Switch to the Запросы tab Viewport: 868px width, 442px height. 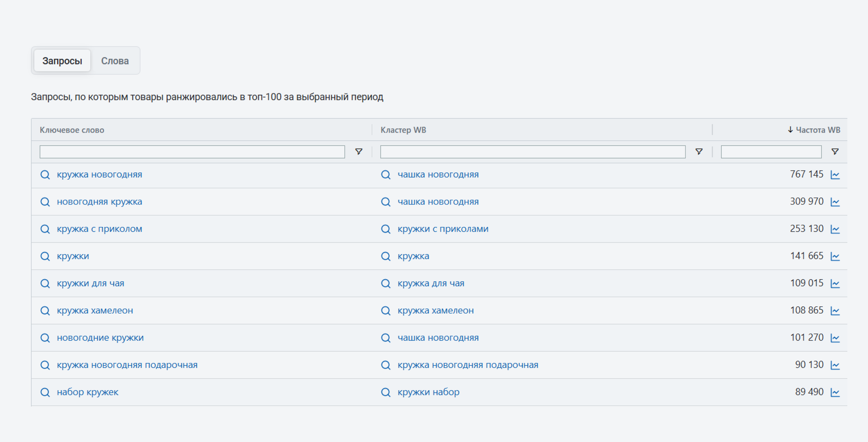click(62, 61)
